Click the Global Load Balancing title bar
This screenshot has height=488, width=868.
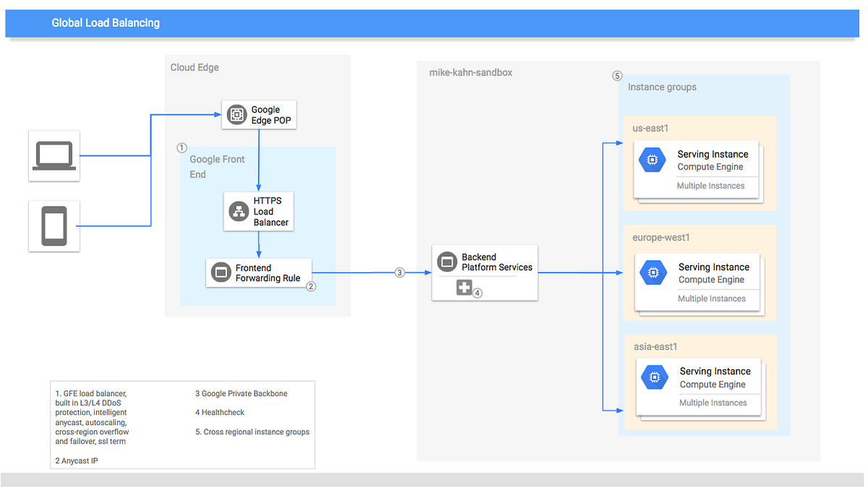tap(106, 22)
